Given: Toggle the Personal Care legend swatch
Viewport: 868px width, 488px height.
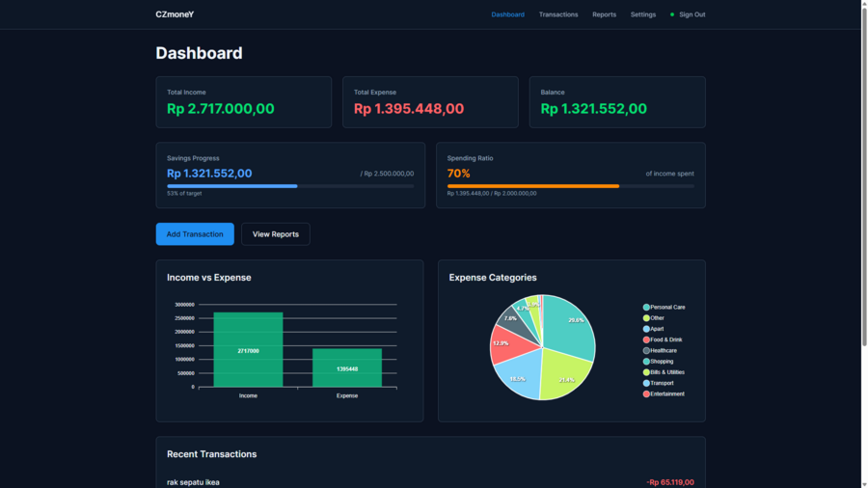Looking at the screenshot, I should click(646, 307).
